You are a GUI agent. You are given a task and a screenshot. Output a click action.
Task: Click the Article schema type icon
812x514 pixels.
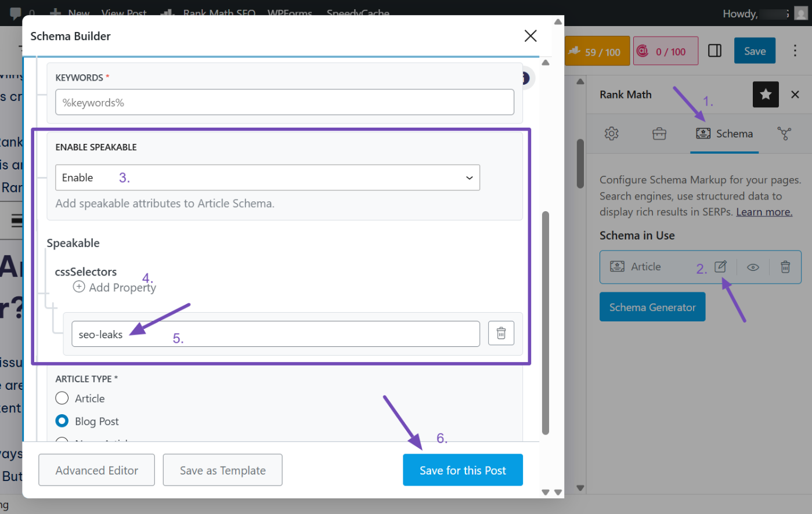(x=617, y=266)
